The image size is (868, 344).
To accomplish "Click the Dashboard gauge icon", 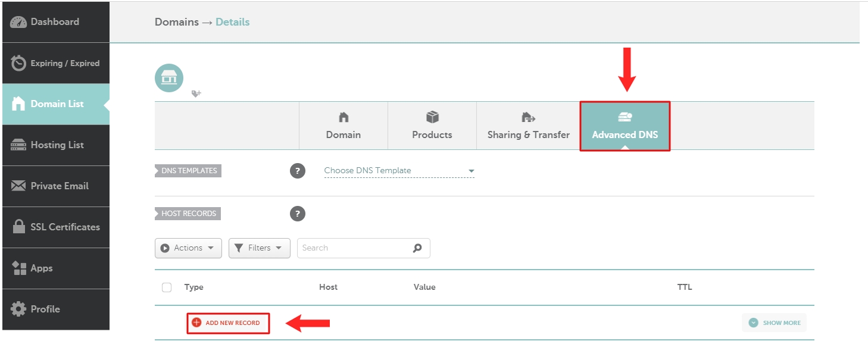I will (x=19, y=22).
